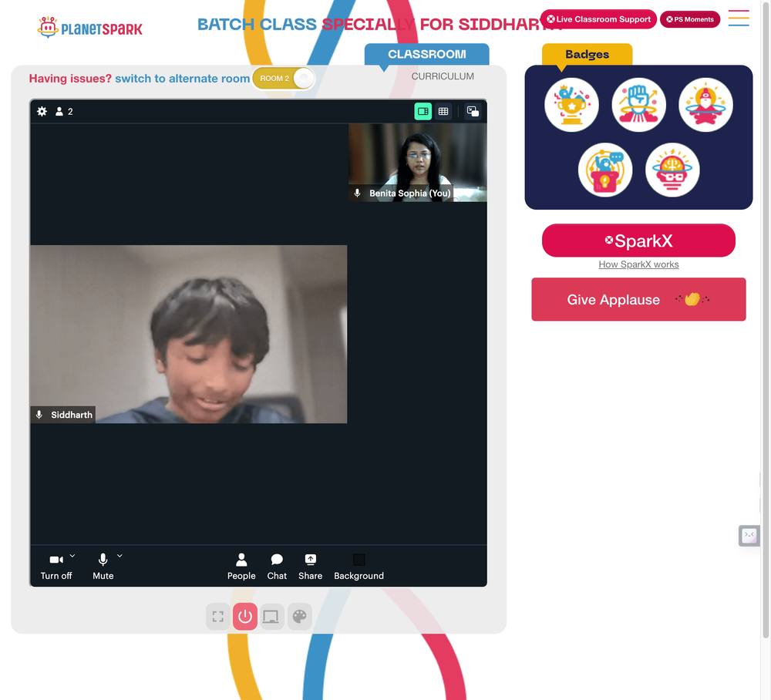Select the CURRICULUM tab

(443, 76)
